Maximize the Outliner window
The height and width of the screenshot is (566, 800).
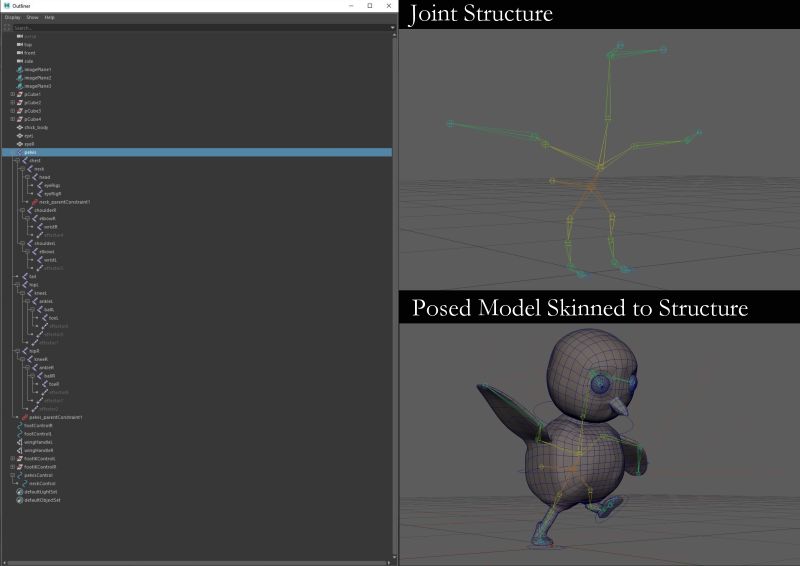tap(370, 6)
